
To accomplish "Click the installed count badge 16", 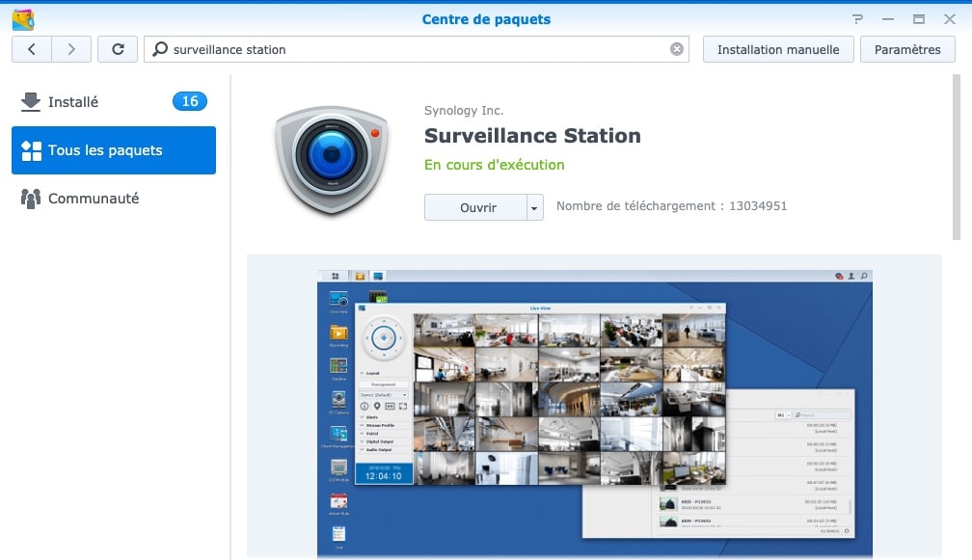I will tap(190, 101).
